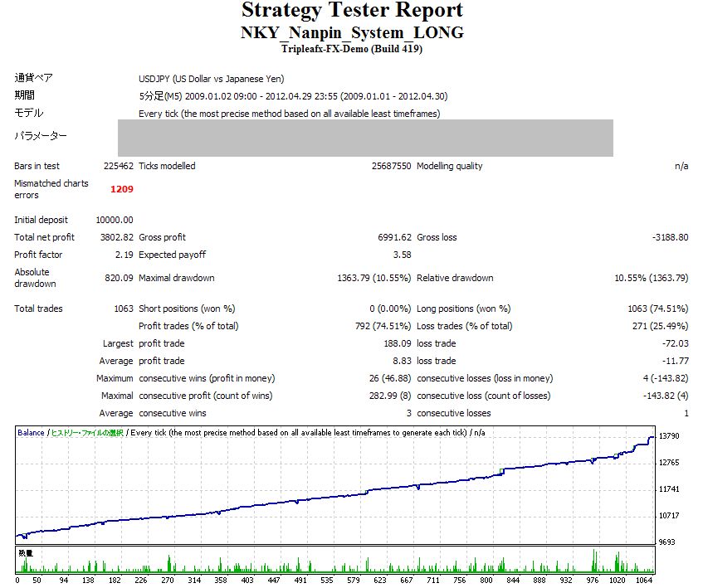Click the average profit trade value 8.83
Viewport: 703px width, 588px height.
click(403, 362)
